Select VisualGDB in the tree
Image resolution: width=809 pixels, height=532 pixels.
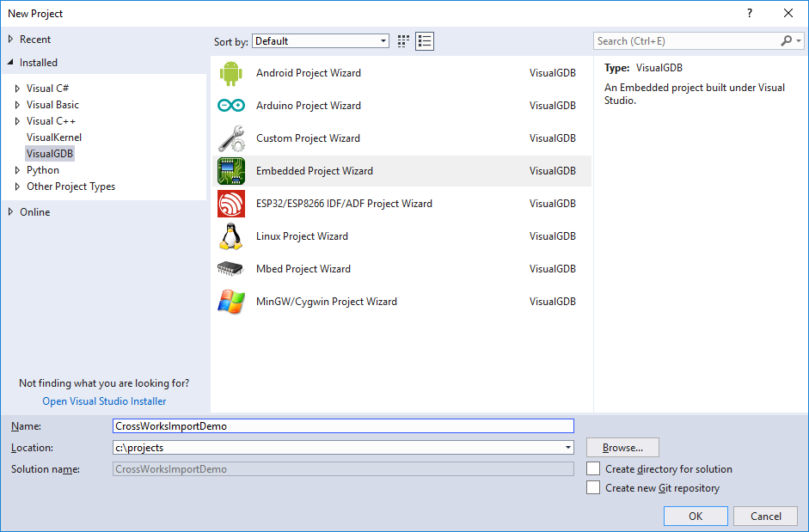[50, 154]
